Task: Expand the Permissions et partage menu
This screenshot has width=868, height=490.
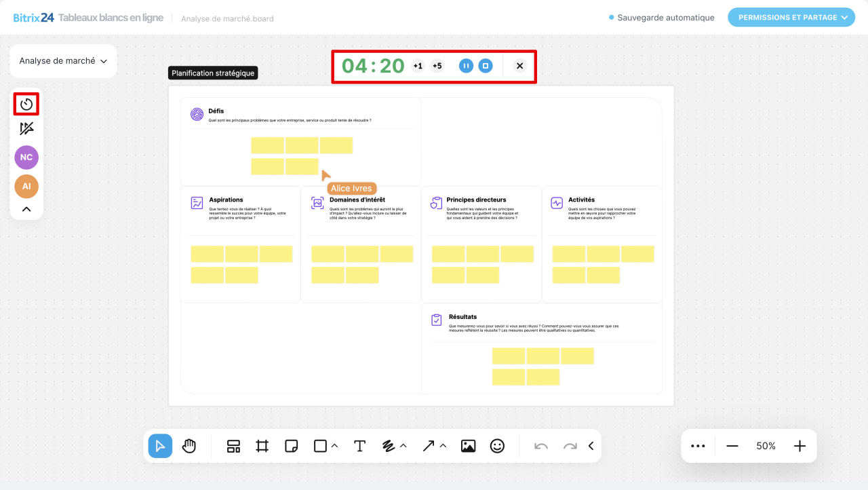Action: pos(791,18)
